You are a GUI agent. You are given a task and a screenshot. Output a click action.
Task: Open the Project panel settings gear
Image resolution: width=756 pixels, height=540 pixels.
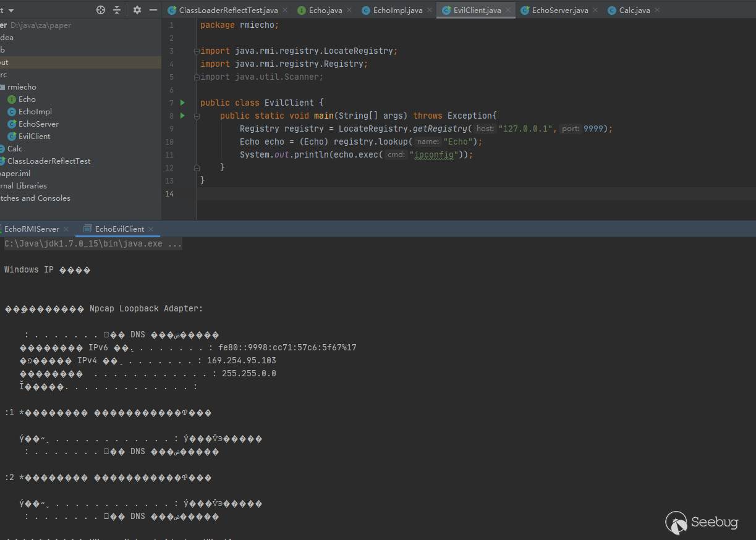(x=137, y=10)
